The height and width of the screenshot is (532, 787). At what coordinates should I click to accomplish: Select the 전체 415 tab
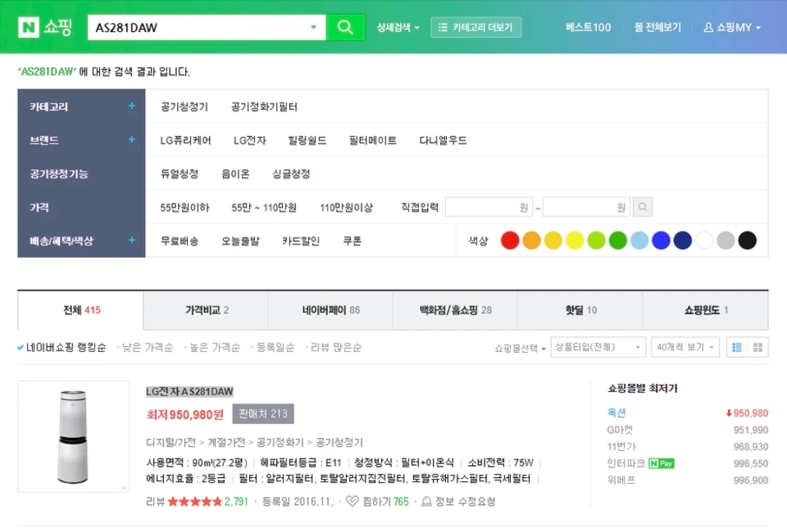(82, 310)
